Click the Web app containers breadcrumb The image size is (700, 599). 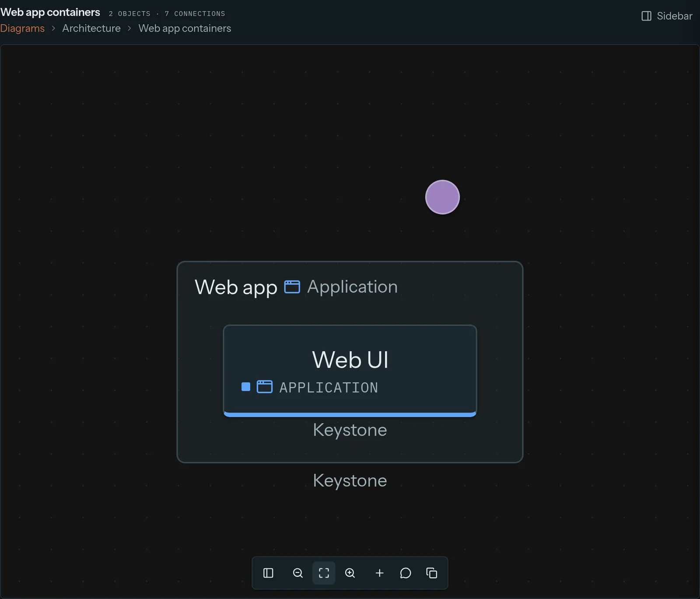185,28
